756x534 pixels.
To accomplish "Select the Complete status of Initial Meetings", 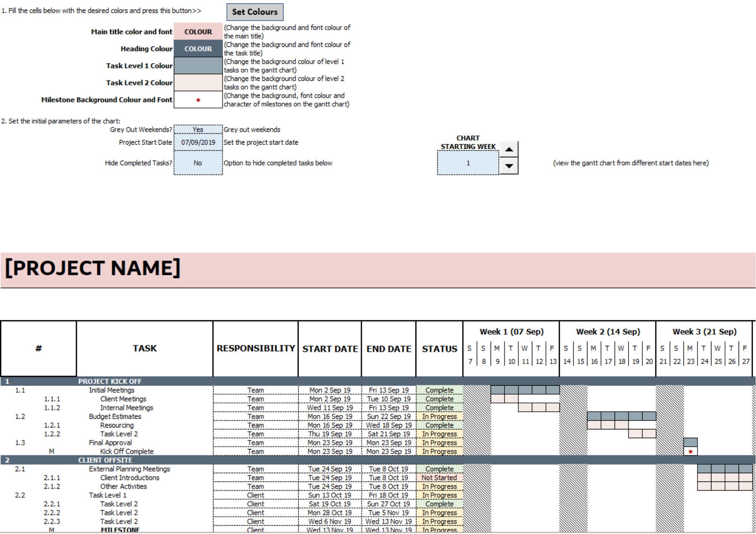I will pyautogui.click(x=440, y=390).
